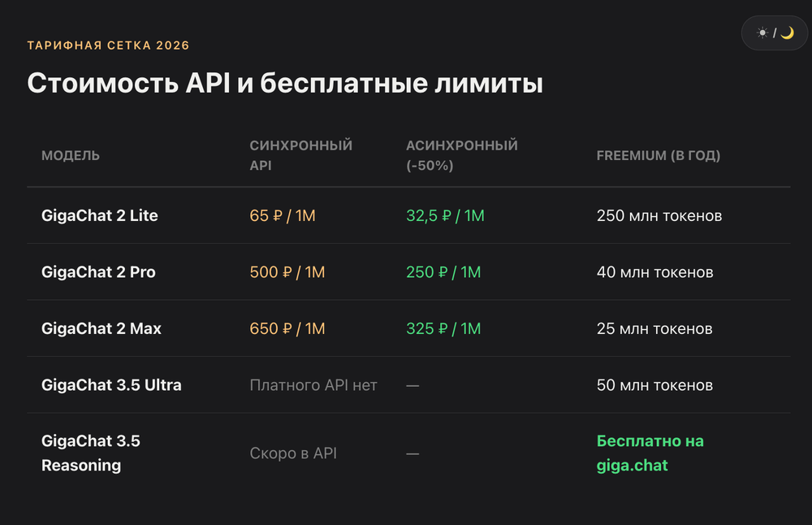
Task: Click the '40 млн токенов' freemium cell
Action: click(x=655, y=272)
